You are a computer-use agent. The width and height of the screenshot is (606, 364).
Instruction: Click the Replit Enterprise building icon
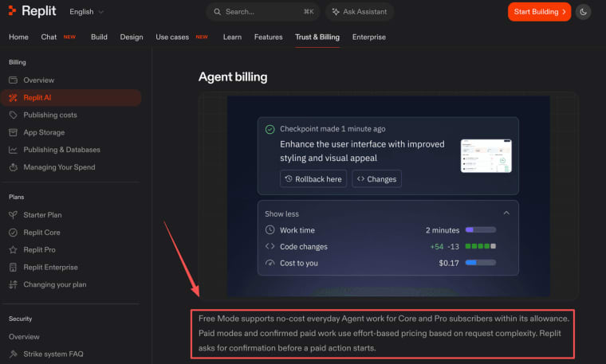point(13,267)
